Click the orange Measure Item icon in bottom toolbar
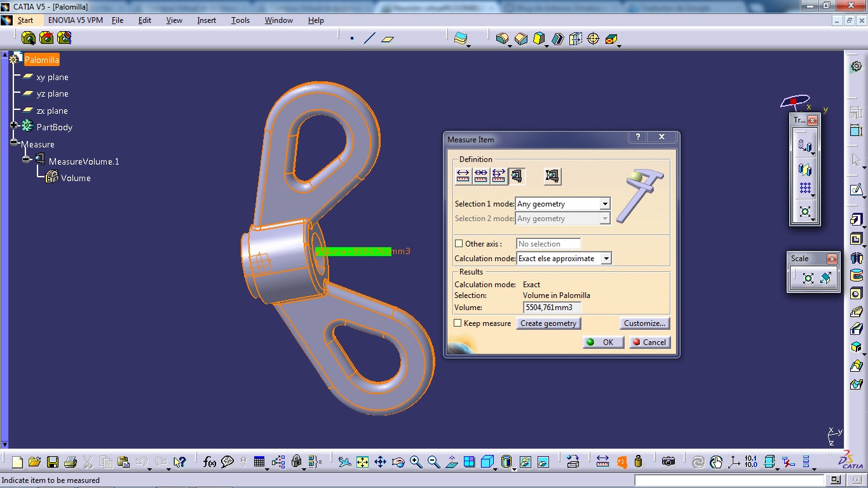Screen dimensions: 868x488 coord(621,462)
